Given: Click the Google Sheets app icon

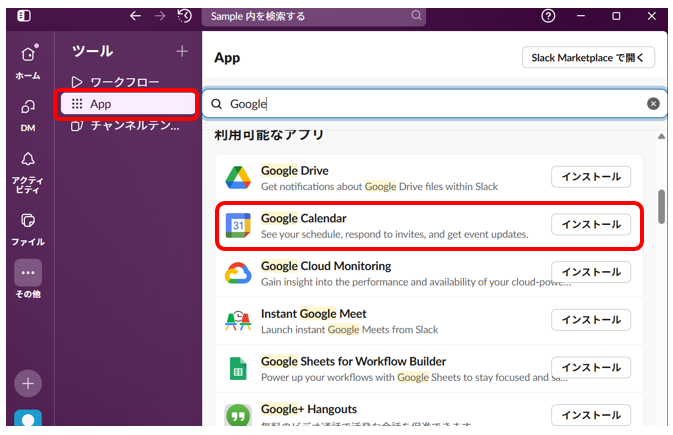Looking at the screenshot, I should tap(238, 368).
